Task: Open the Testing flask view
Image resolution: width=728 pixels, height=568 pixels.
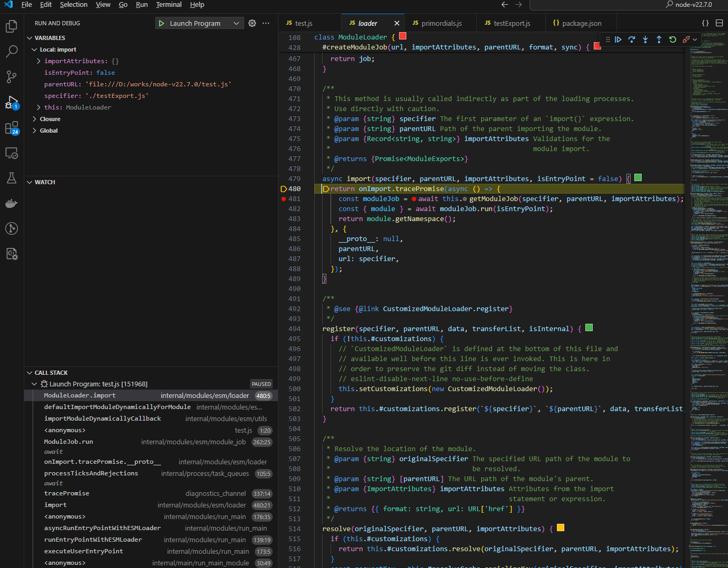Action: [x=12, y=178]
